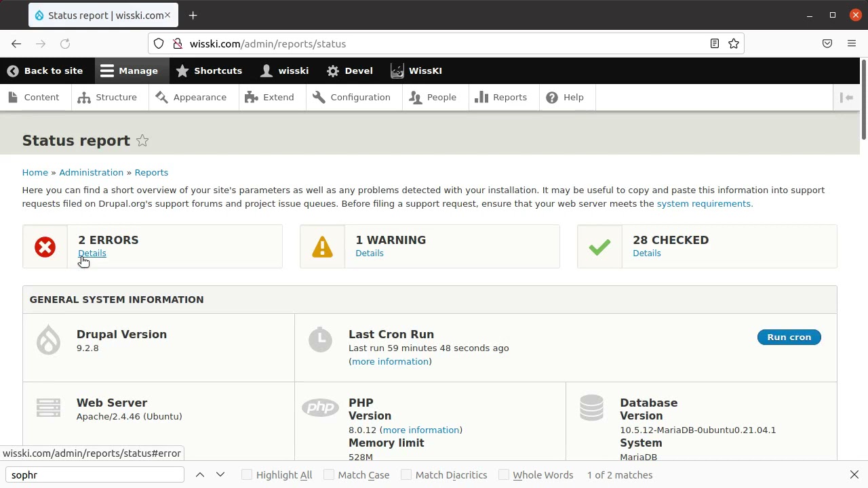Toggle Firefox reader view icon
This screenshot has height=488, width=868.
tap(715, 44)
